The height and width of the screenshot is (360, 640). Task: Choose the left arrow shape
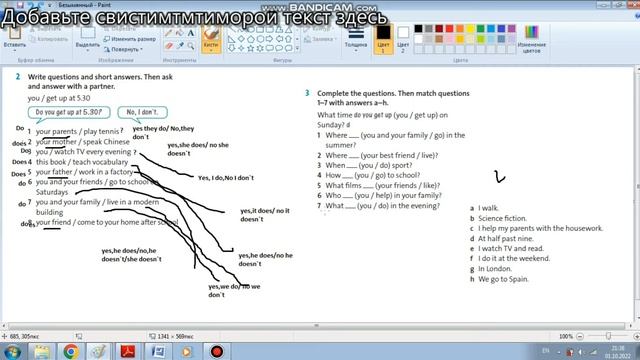279,39
